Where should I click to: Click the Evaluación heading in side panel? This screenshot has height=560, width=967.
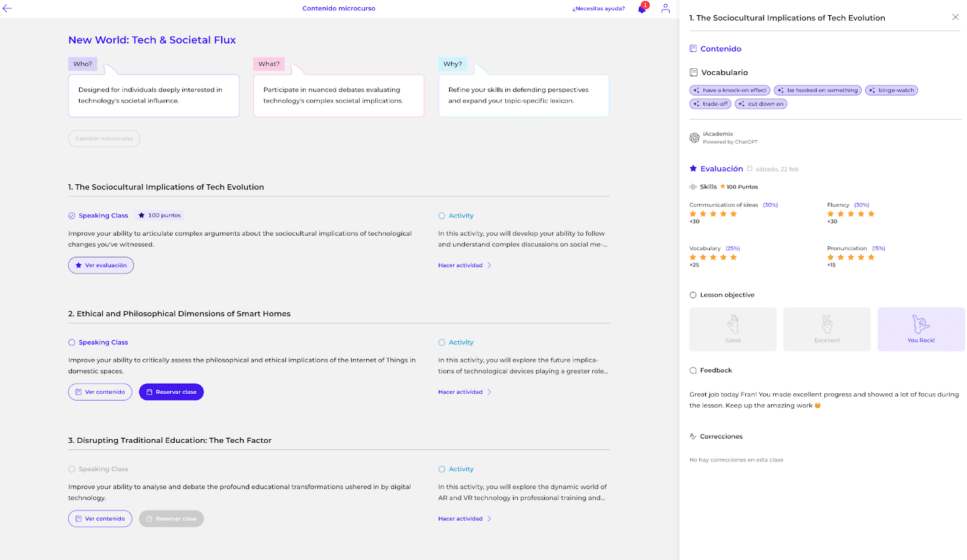pos(722,169)
